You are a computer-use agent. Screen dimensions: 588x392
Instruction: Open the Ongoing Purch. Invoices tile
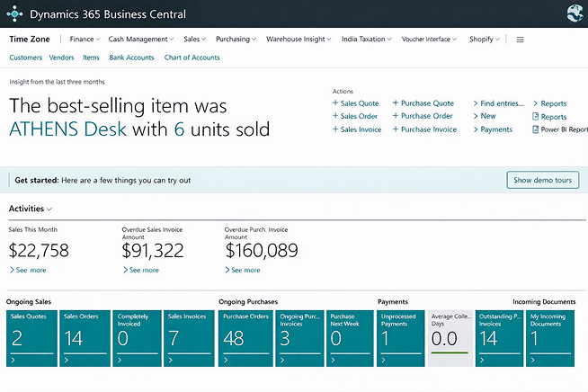coord(299,338)
